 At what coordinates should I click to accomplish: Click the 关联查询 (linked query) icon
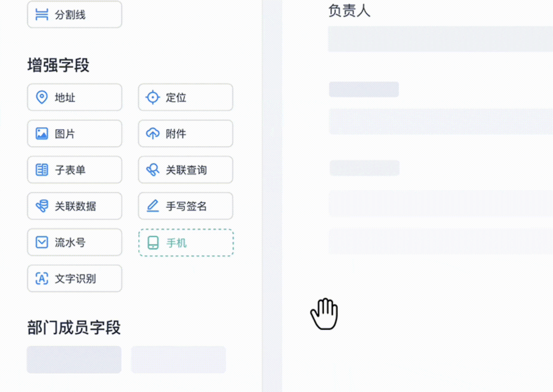click(152, 170)
